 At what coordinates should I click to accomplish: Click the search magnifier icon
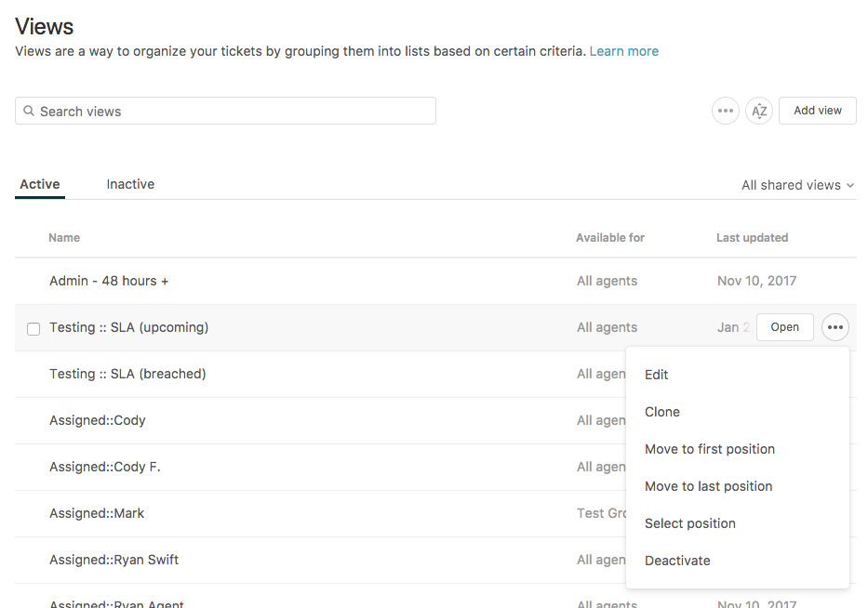pos(29,112)
